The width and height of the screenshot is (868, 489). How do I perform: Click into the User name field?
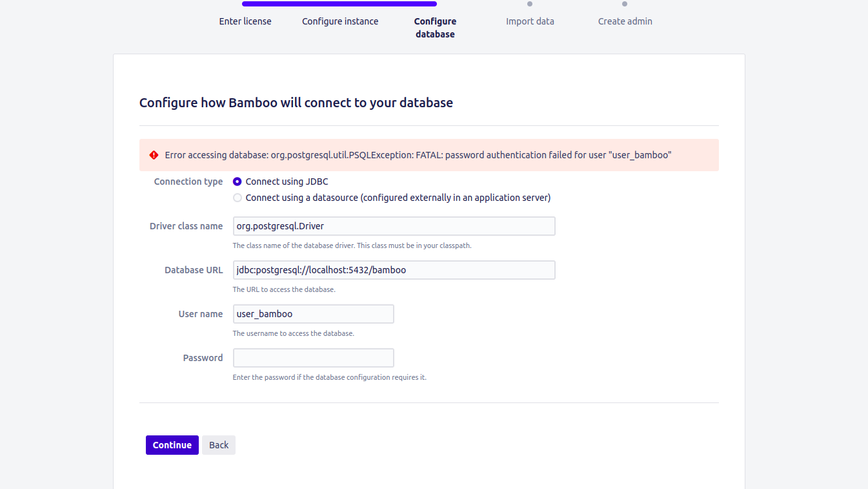click(313, 314)
